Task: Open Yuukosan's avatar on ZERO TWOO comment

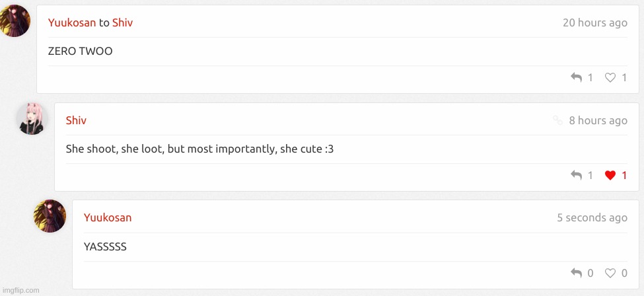Action: pos(15,20)
